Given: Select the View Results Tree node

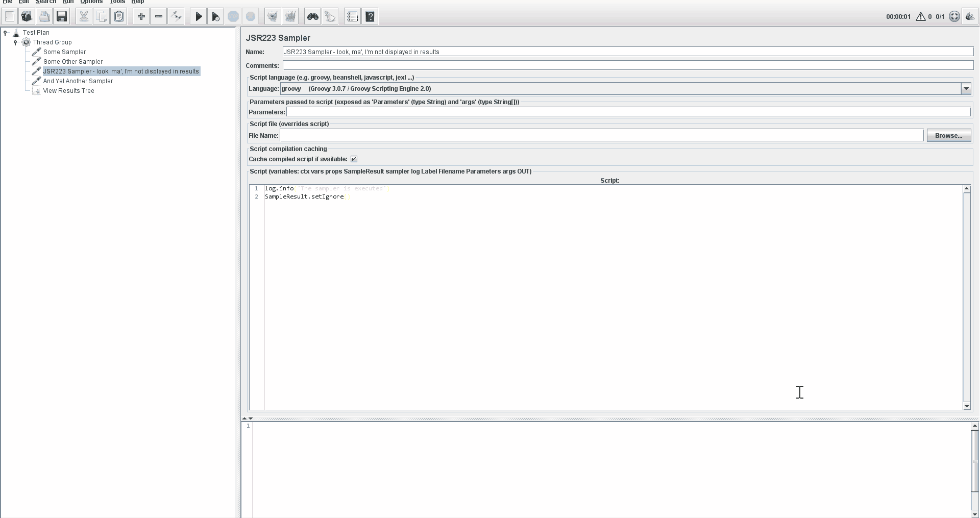Looking at the screenshot, I should 69,91.
